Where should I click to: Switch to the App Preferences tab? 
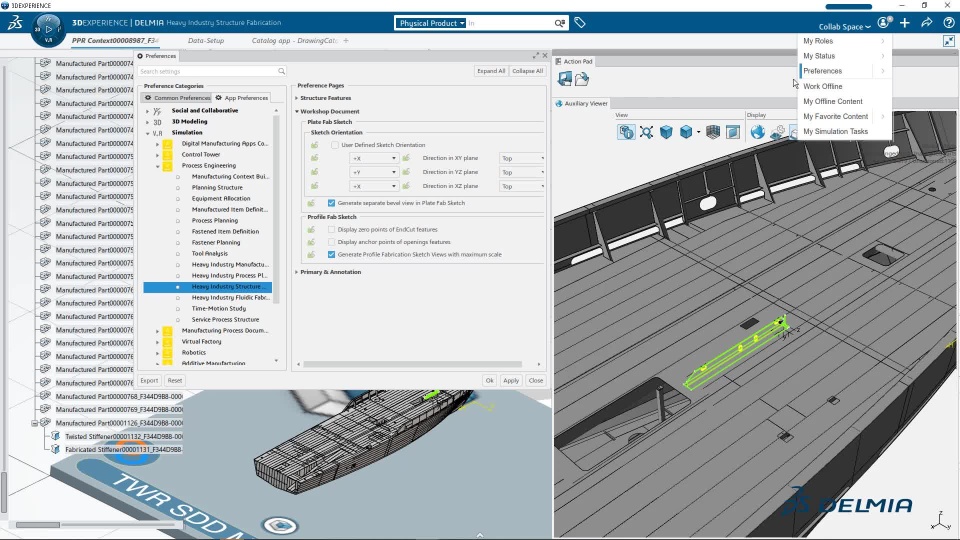pos(241,98)
